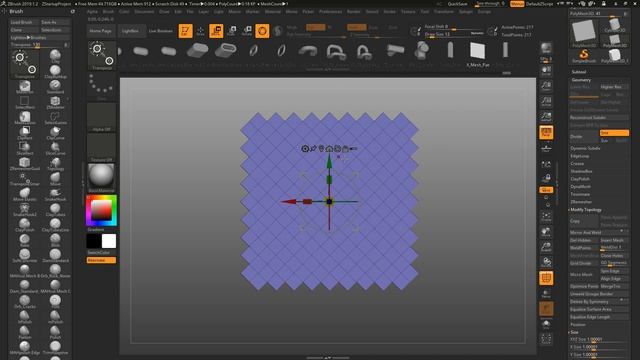Click the Home Page button
640x360 pixels.
click(x=100, y=31)
